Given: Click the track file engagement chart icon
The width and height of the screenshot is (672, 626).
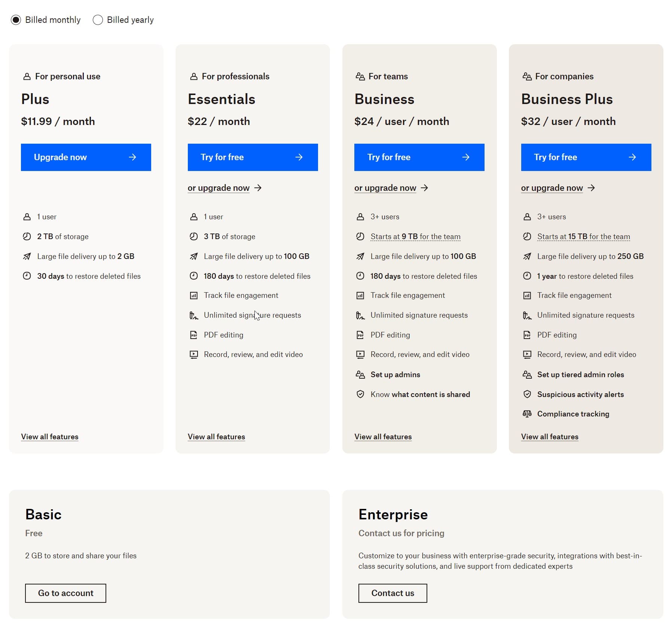Looking at the screenshot, I should [194, 295].
